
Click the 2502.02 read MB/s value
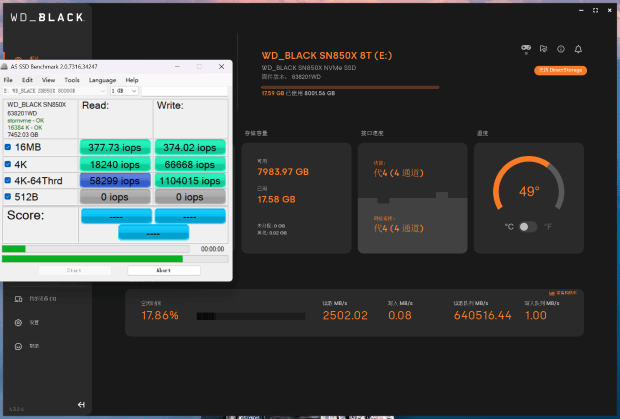(x=345, y=315)
